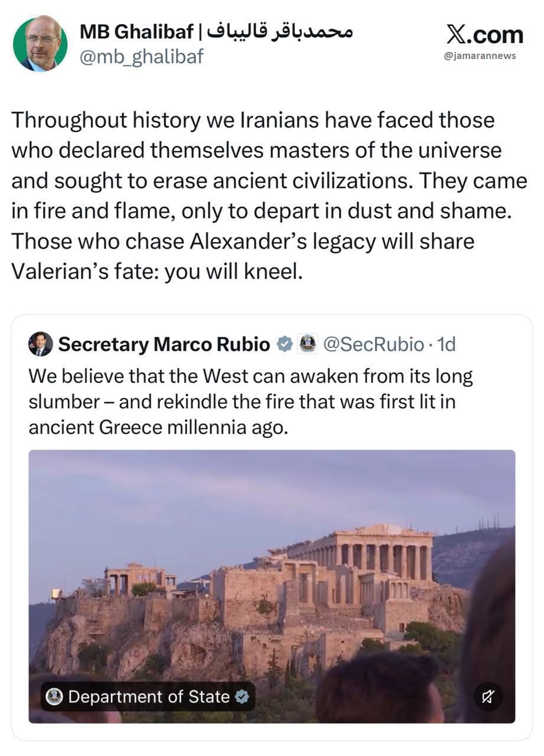Play the Acropolis video thumbnail
Viewport: 544px width, 756px height.
[272, 586]
